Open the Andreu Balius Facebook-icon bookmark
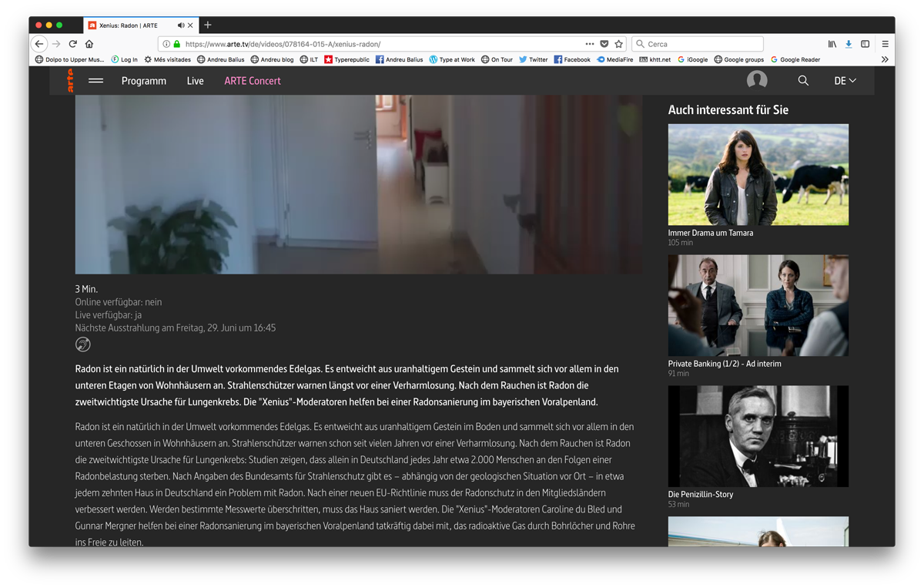The image size is (924, 588). (x=399, y=59)
